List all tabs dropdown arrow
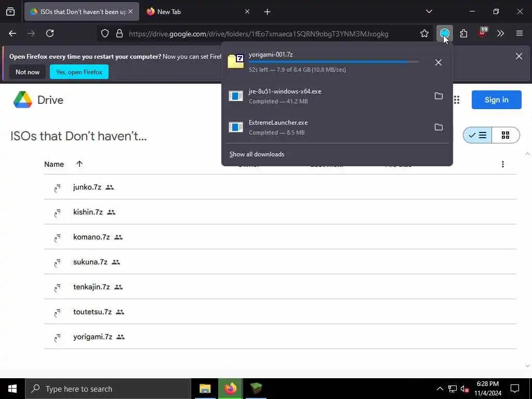 tap(429, 11)
